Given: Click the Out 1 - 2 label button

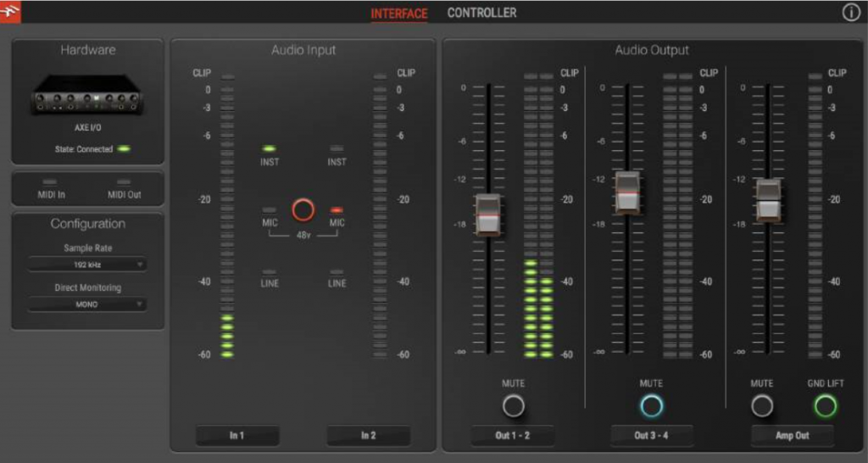Looking at the screenshot, I should tap(513, 435).
